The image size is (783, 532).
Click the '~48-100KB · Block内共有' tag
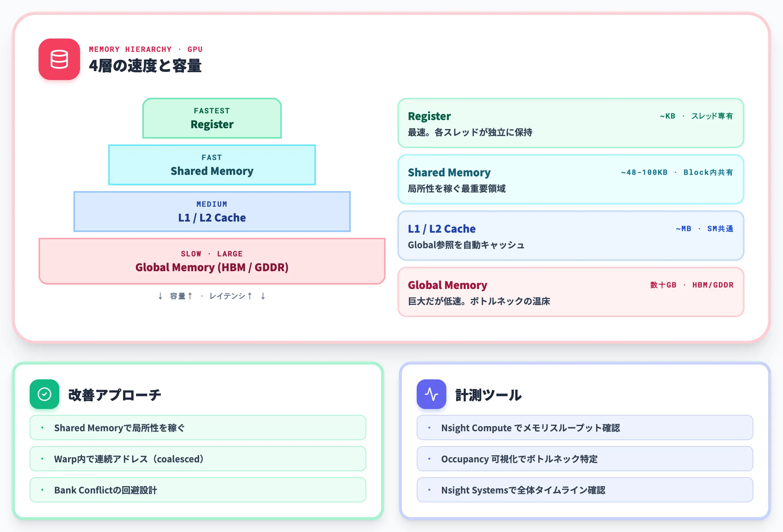[x=677, y=172]
